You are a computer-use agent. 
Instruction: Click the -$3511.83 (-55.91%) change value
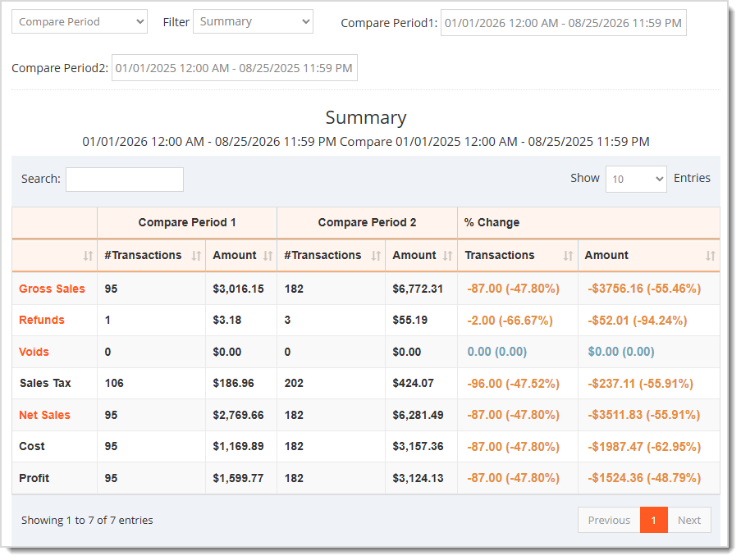pos(645,415)
